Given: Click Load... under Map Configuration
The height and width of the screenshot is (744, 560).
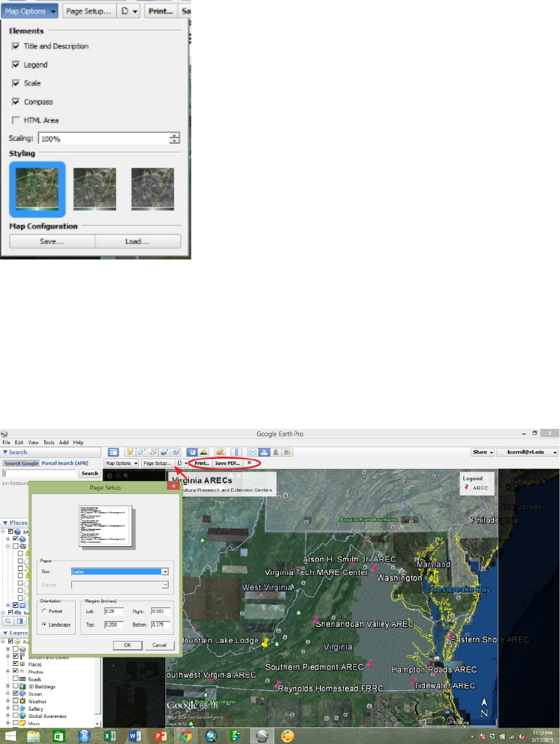Looking at the screenshot, I should tap(138, 241).
